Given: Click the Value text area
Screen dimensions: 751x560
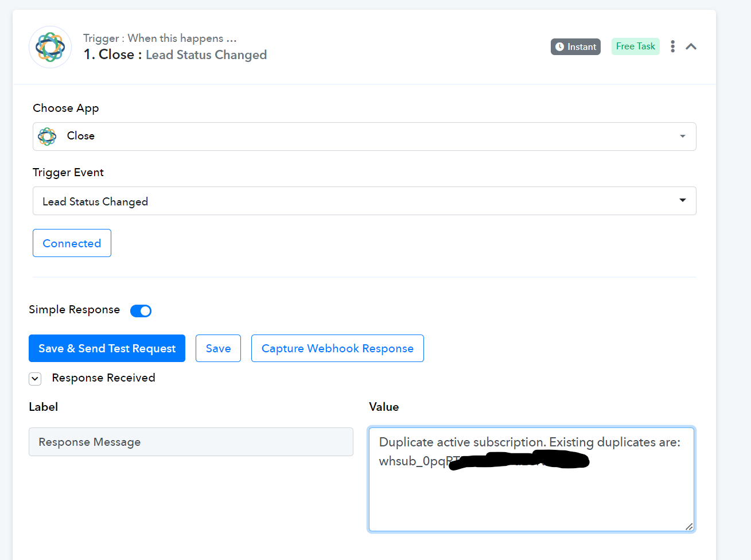Looking at the screenshot, I should (531, 479).
